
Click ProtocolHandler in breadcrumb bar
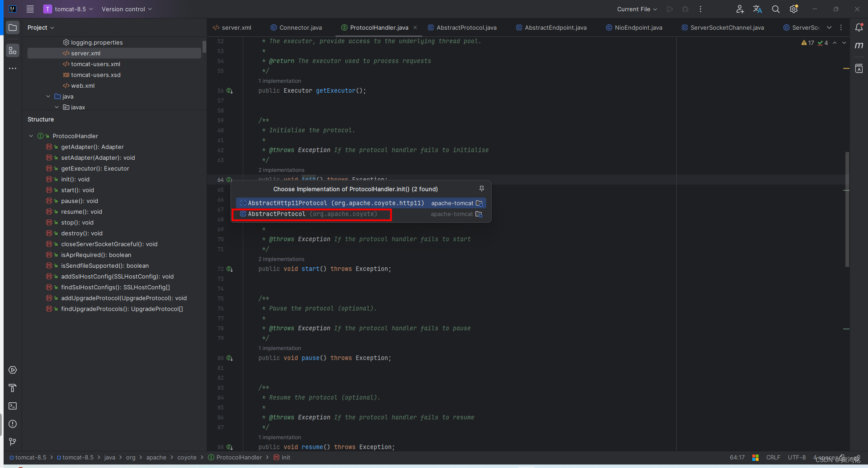tap(235, 457)
